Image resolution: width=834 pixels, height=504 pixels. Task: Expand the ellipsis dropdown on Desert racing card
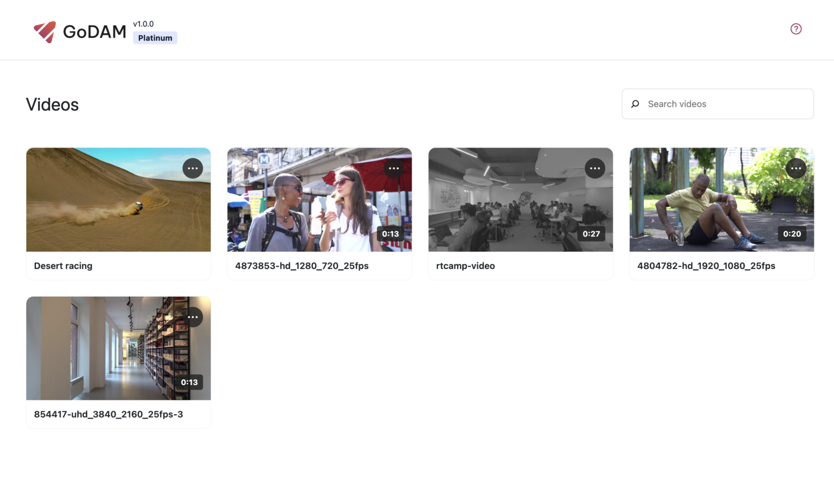193,168
